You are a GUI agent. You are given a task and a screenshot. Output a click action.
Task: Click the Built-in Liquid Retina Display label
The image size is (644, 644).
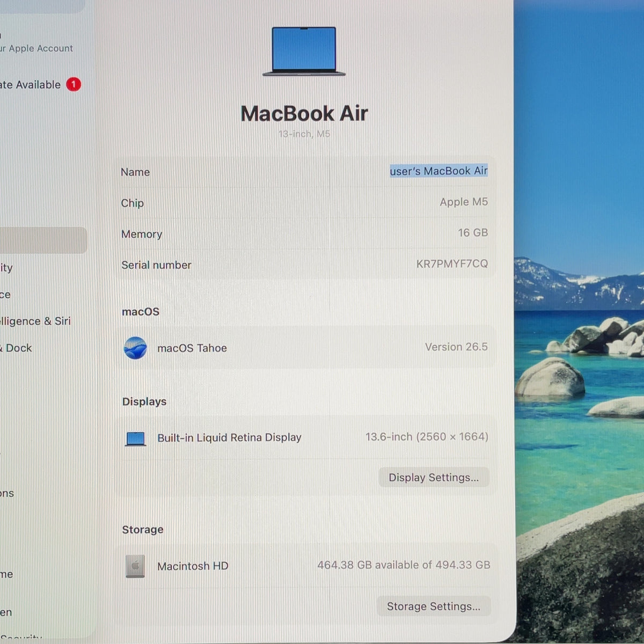229,437
